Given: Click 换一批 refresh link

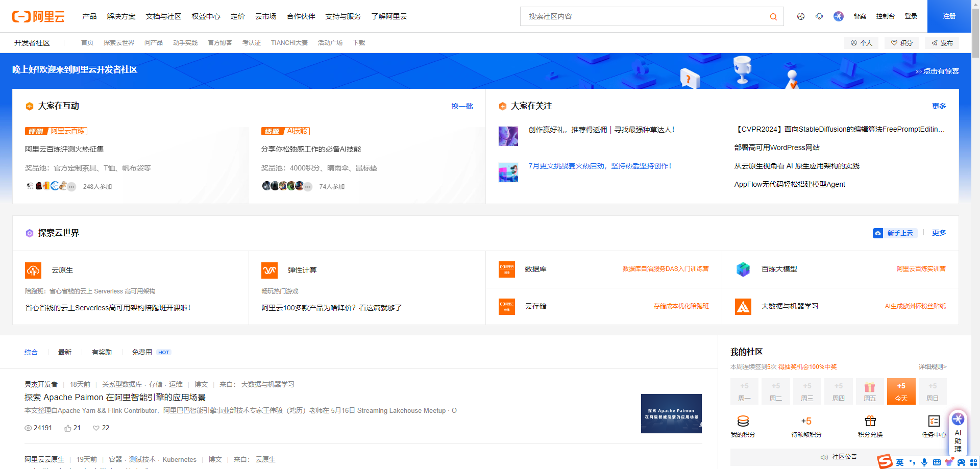Looking at the screenshot, I should (462, 106).
